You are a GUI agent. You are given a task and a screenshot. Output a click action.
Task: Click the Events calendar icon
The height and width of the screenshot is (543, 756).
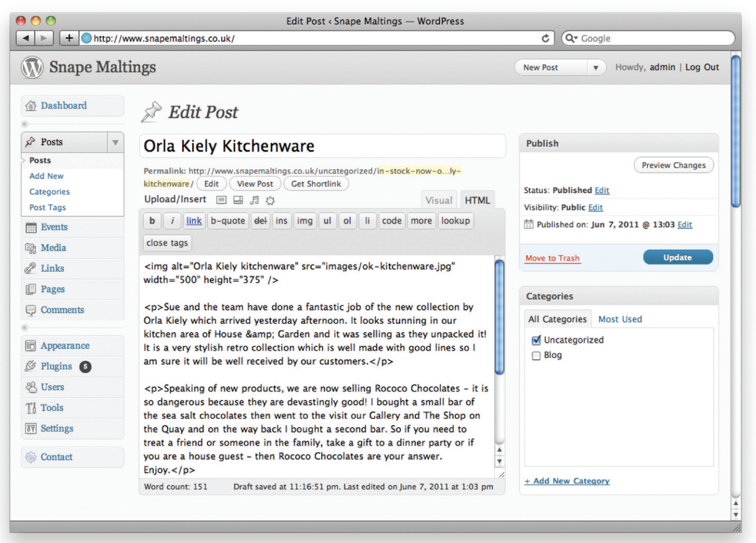31,227
